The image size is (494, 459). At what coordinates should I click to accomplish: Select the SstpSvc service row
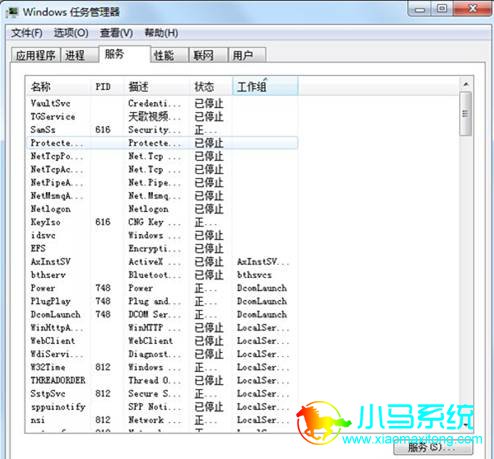click(x=162, y=394)
